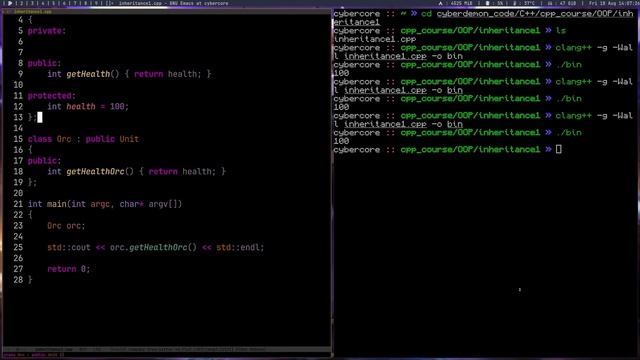Switch to workspace 9 in top bar
Screen dimensions: 640x360
[96, 3]
